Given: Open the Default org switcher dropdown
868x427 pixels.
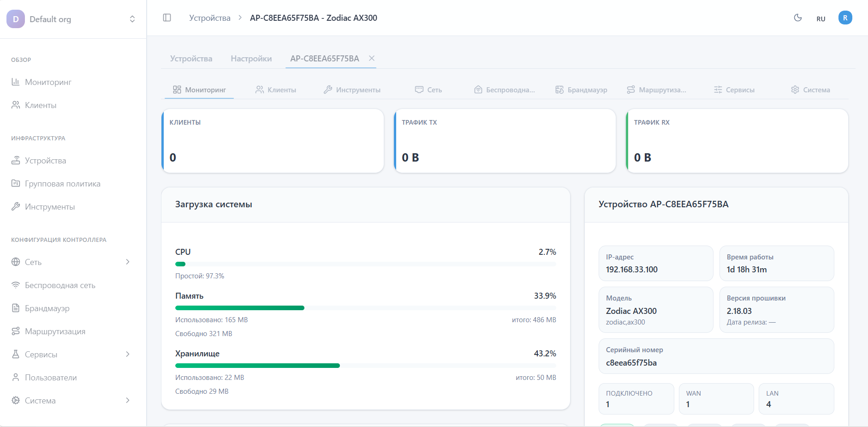Looking at the screenshot, I should pyautogui.click(x=132, y=19).
